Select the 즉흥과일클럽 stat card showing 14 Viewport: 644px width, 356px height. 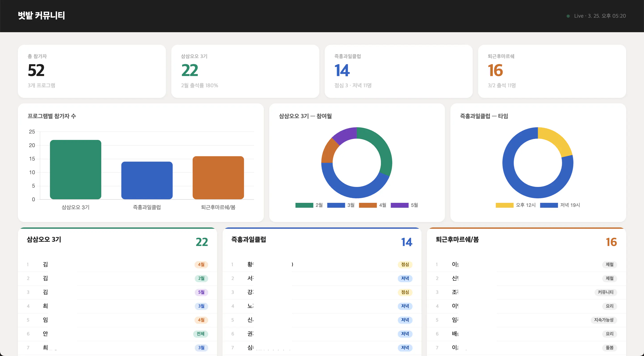[398, 71]
